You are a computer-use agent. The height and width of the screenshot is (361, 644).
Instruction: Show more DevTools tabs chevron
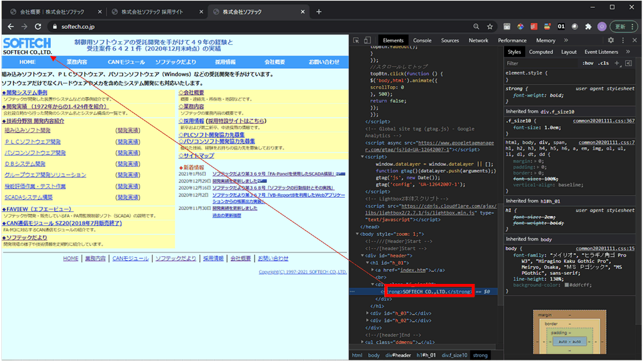[566, 40]
